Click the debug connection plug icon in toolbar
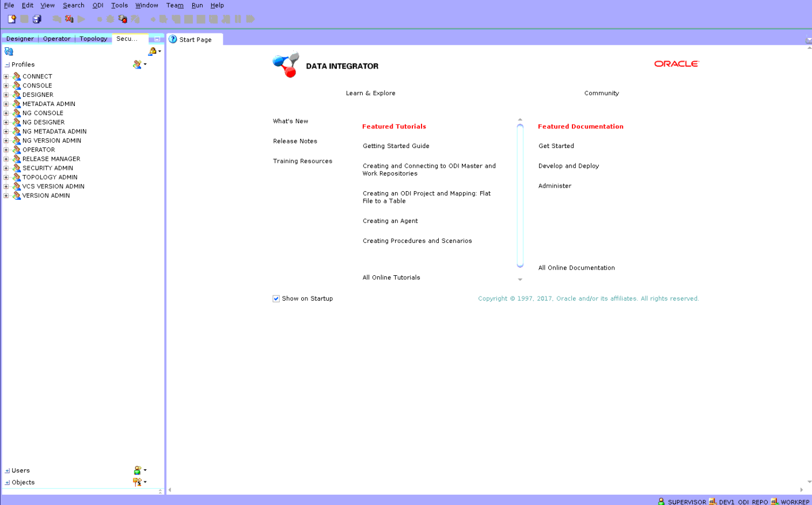The image size is (812, 505). point(123,19)
